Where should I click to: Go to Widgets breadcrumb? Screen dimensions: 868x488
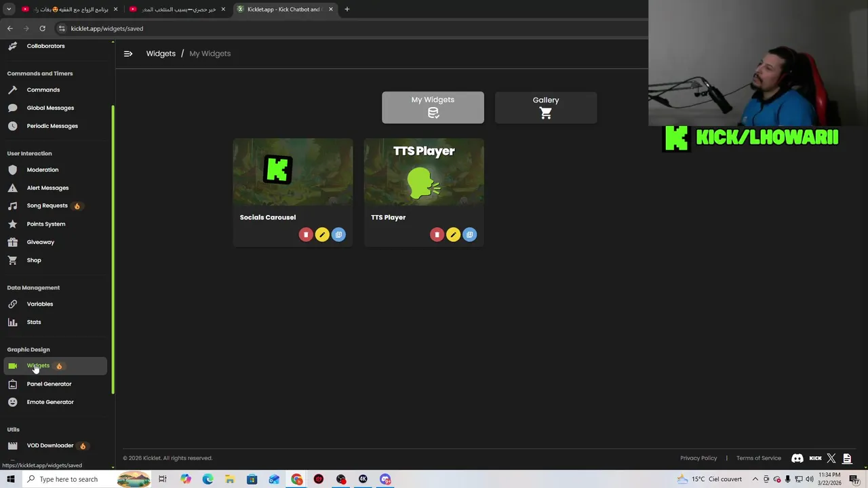(161, 54)
